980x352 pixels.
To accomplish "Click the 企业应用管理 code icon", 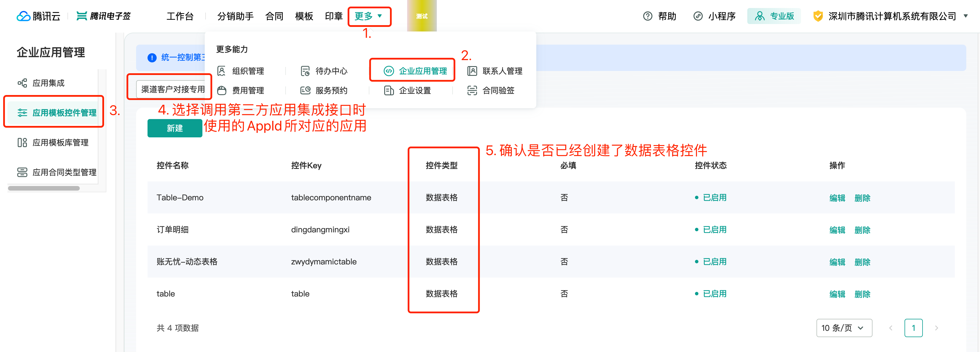I will [x=389, y=71].
